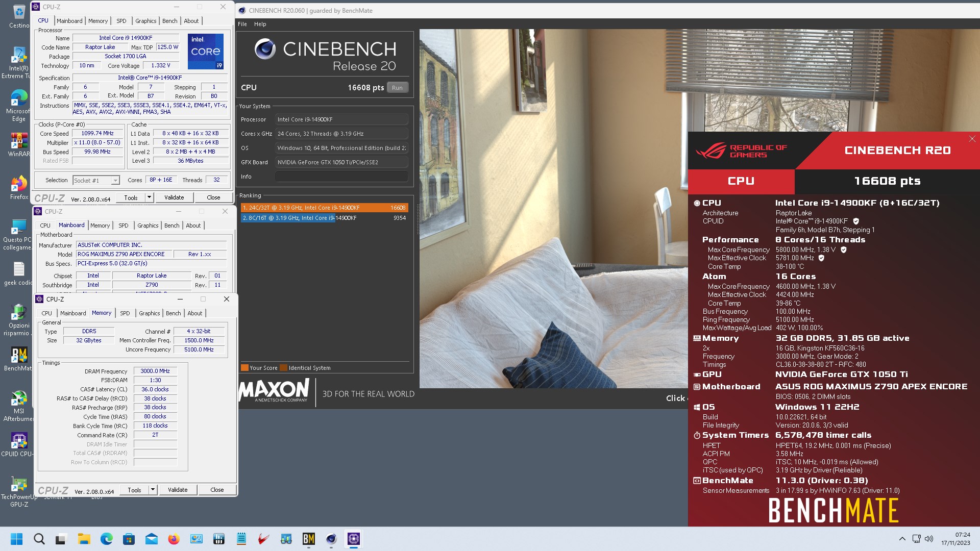Screen dimensions: 980x551
Task: Launch Microsoft Store from the taskbar
Action: pos(129,539)
